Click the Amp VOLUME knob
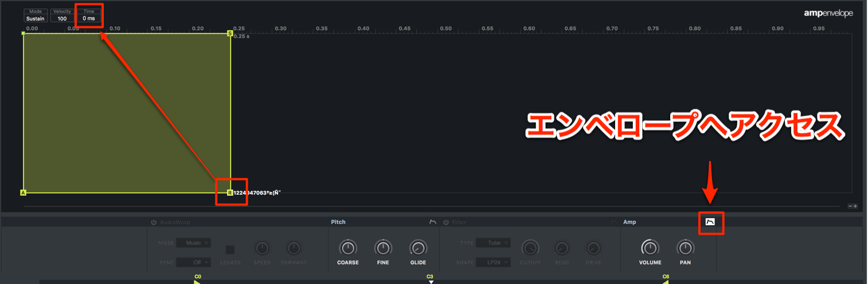 coord(650,248)
